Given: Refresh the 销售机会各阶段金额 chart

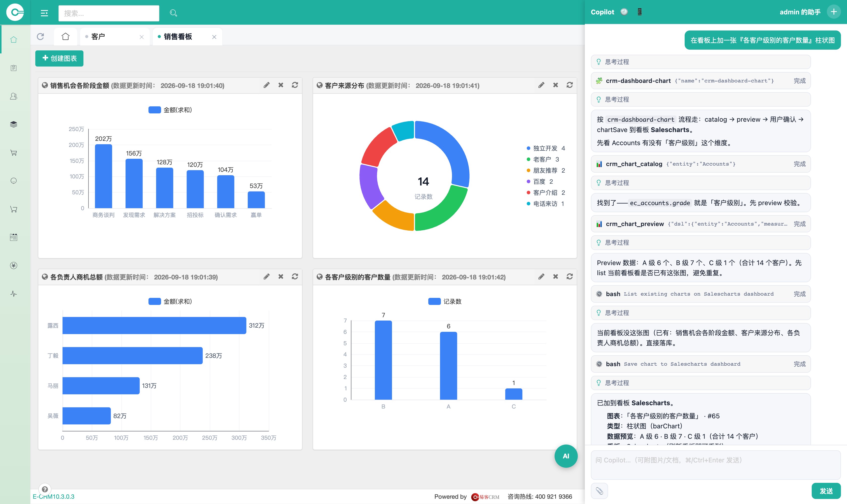Looking at the screenshot, I should [295, 85].
